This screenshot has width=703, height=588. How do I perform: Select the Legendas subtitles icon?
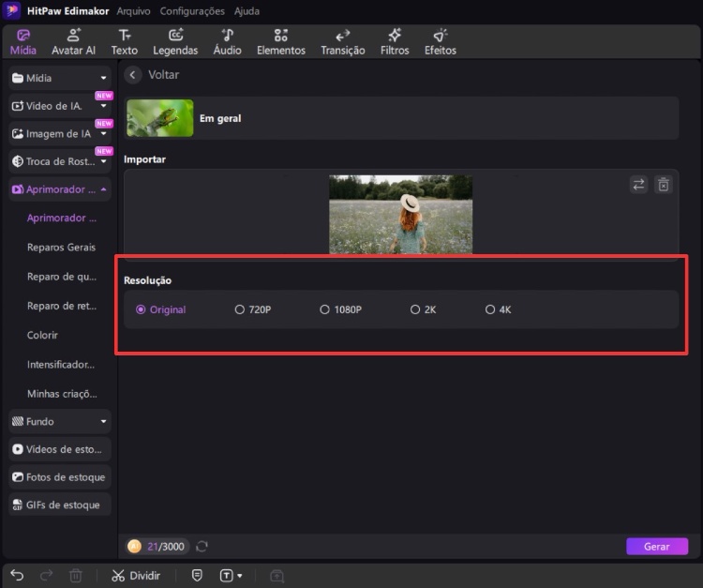175,41
